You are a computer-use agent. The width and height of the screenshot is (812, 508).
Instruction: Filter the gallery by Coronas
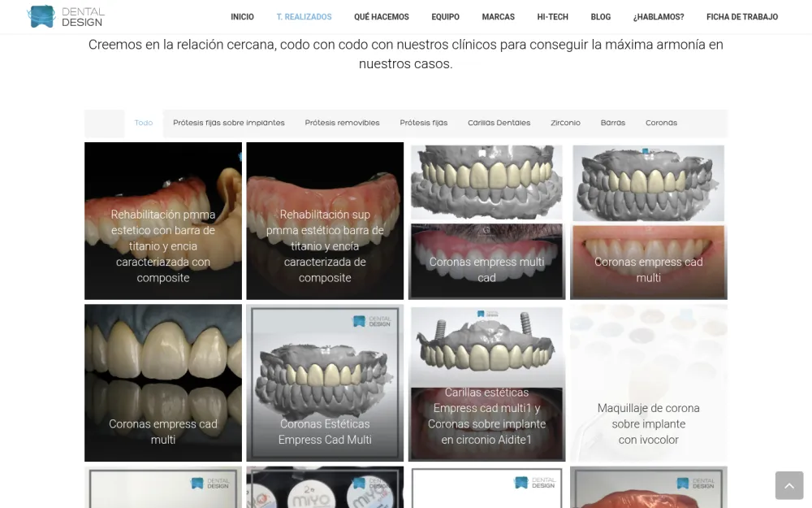(x=661, y=124)
